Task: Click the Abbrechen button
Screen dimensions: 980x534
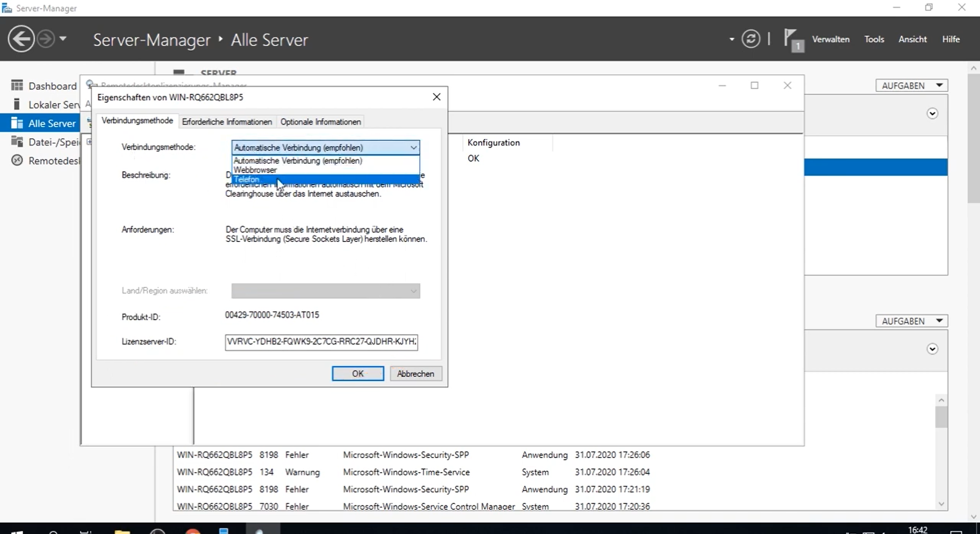Action: [415, 374]
